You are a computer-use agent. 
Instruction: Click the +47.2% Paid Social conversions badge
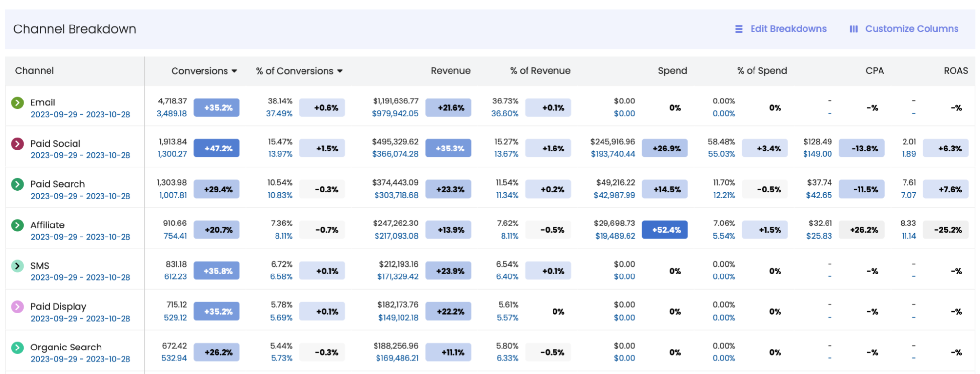(x=216, y=149)
